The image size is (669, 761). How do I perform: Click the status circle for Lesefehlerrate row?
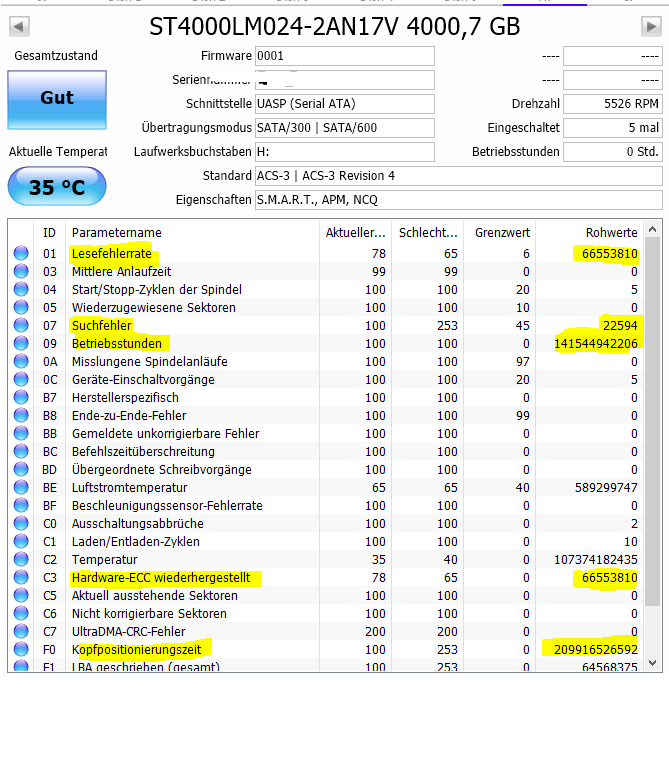[21, 253]
